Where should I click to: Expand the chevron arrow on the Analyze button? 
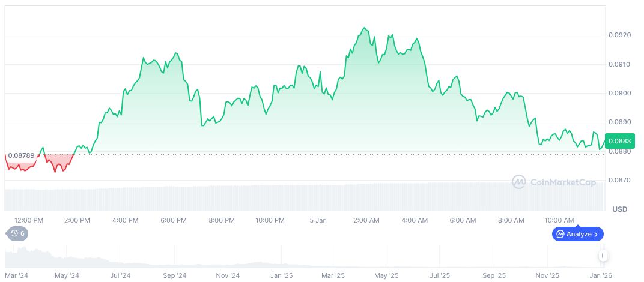point(596,234)
